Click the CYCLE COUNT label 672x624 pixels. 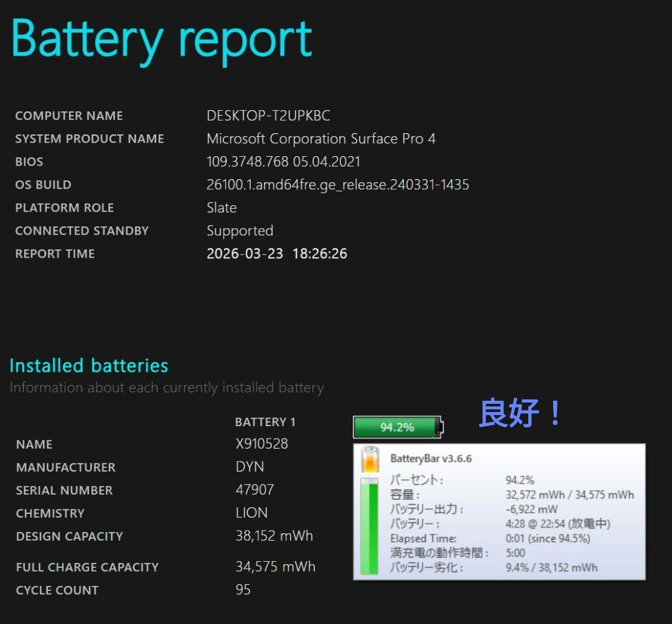[57, 590]
